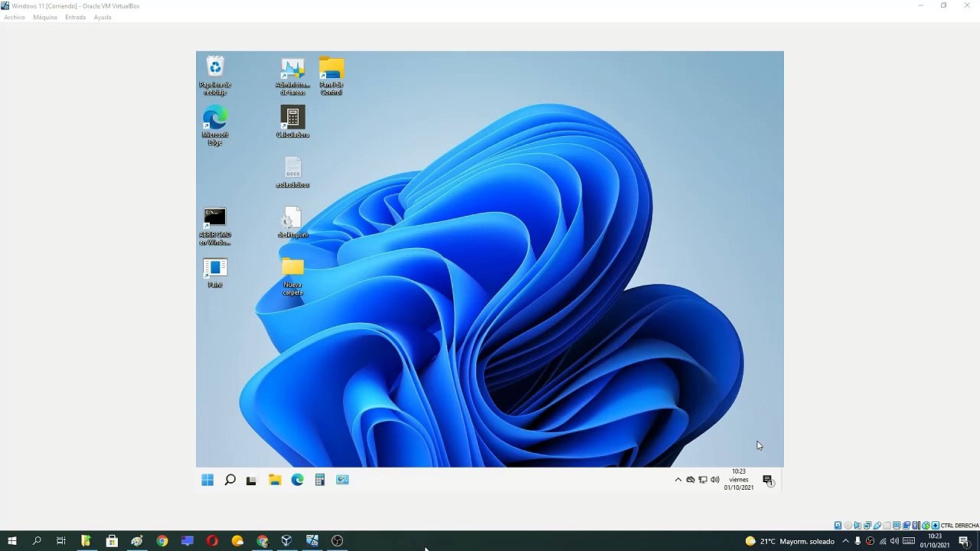This screenshot has width=980, height=551.
Task: Launch Edge from the guest taskbar
Action: (297, 480)
